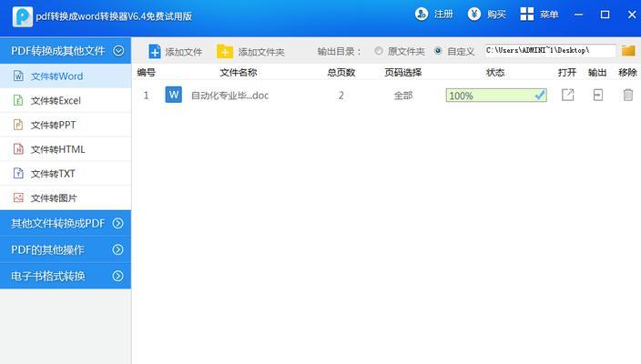The height and width of the screenshot is (364, 641).
Task: Select 原文件夹 output radio button
Action: (379, 51)
